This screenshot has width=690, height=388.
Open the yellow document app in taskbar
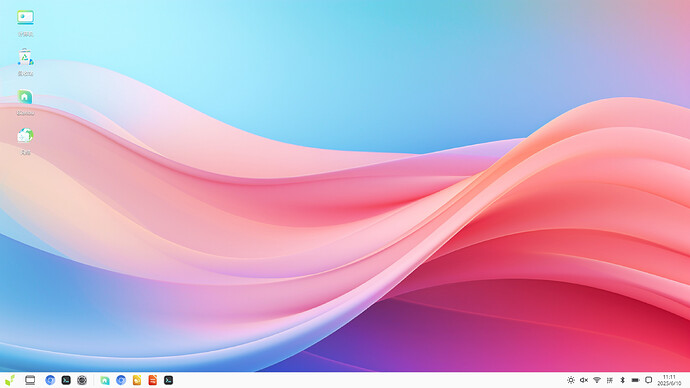[x=137, y=380]
